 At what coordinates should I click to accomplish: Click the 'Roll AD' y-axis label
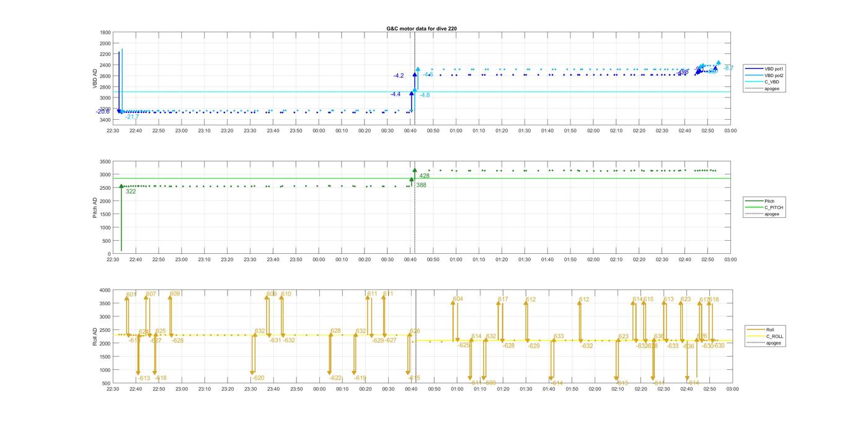tap(95, 336)
